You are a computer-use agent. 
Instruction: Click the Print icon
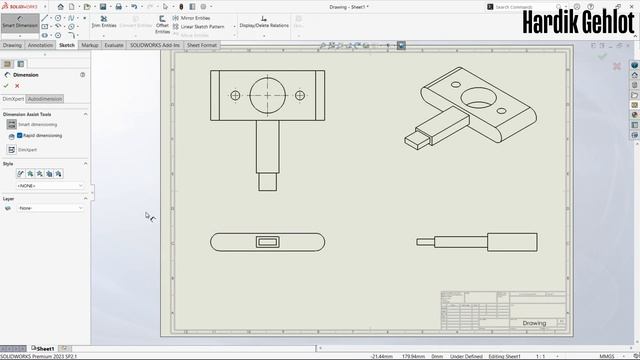click(118, 7)
